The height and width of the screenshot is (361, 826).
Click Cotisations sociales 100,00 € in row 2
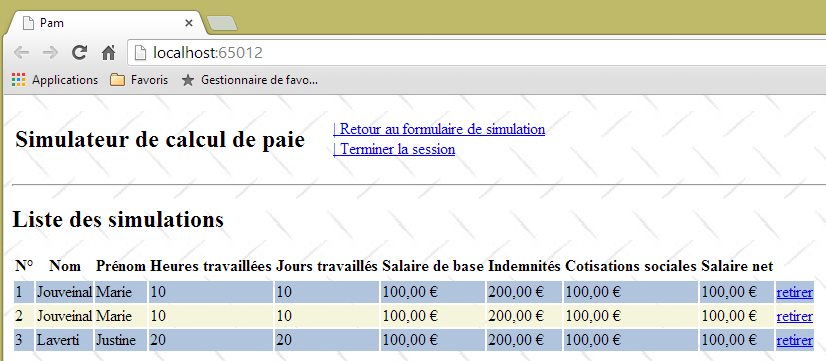click(x=631, y=316)
